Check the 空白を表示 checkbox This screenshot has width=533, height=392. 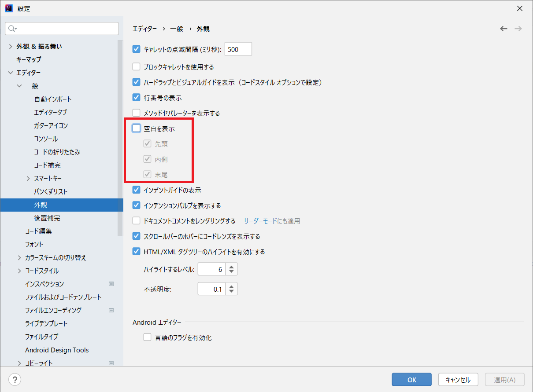coord(137,128)
